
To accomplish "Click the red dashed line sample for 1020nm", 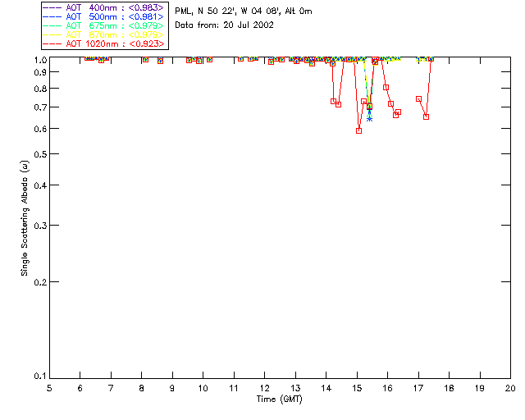I will coord(52,43).
